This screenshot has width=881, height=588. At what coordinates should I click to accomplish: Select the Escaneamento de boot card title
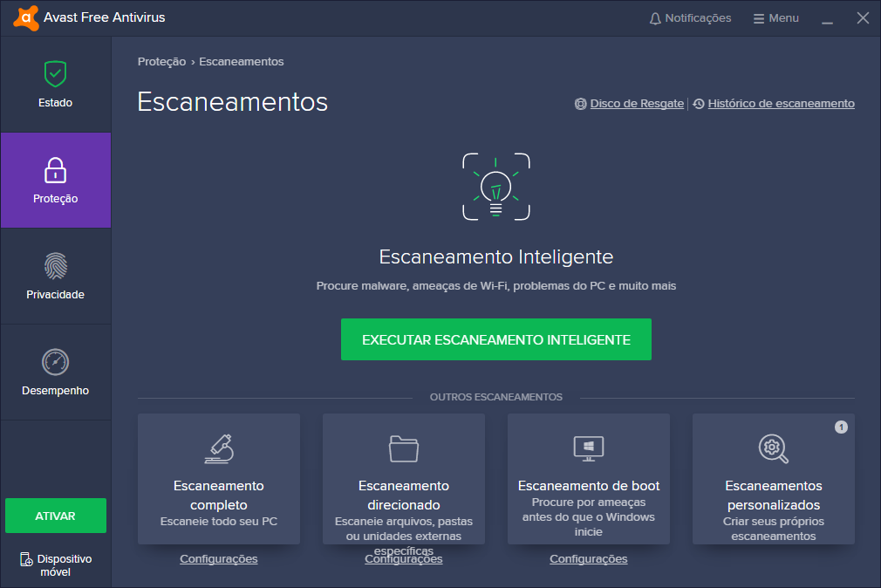(x=588, y=486)
